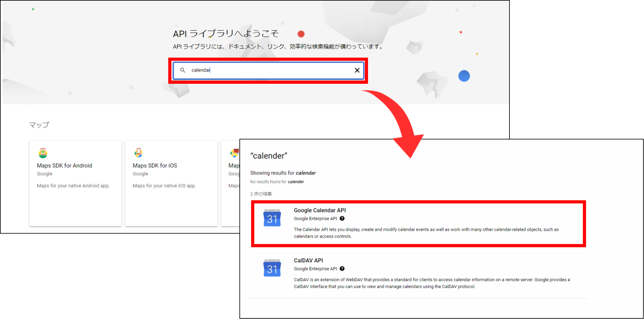
Task: Click the CalDAV API description text
Action: pos(432,283)
